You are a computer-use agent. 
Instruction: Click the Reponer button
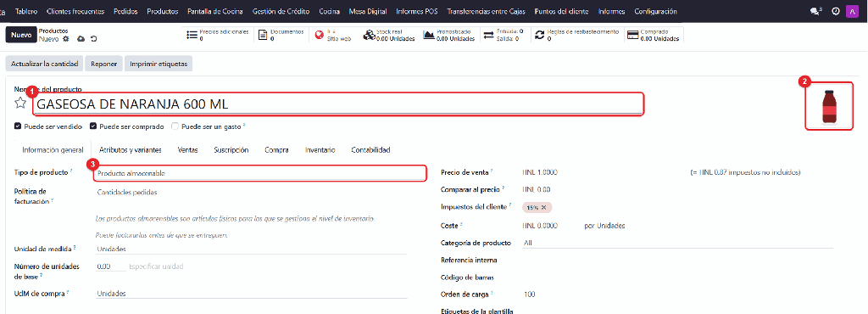pos(104,64)
